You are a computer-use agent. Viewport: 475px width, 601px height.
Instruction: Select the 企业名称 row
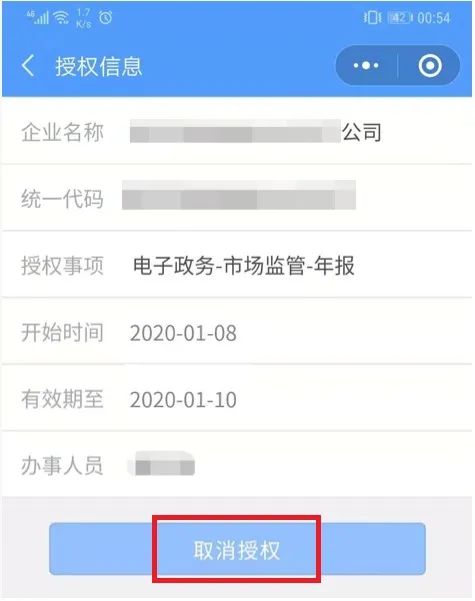pos(237,131)
